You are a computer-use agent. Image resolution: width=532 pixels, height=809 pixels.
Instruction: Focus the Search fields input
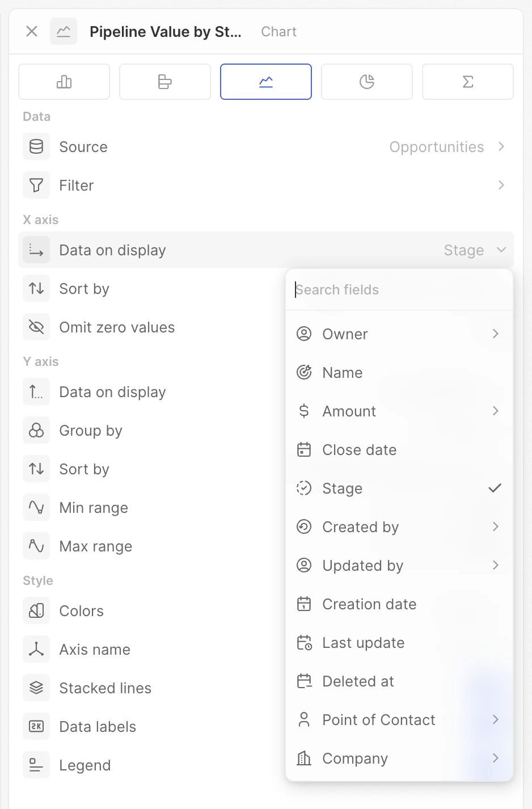tap(399, 289)
